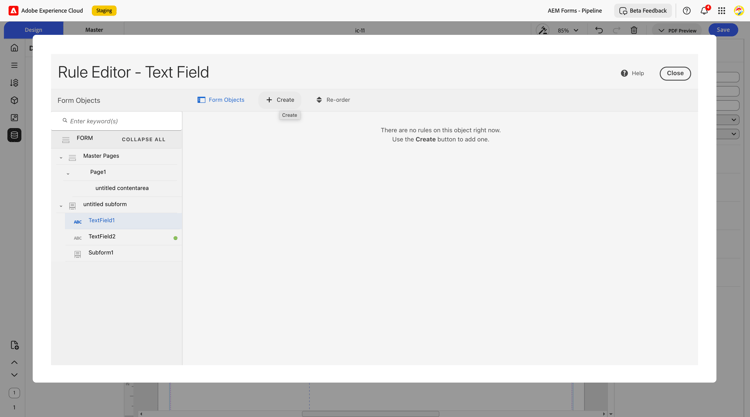
Task: Collapse the Master Pages node arrow
Action: 61,157
